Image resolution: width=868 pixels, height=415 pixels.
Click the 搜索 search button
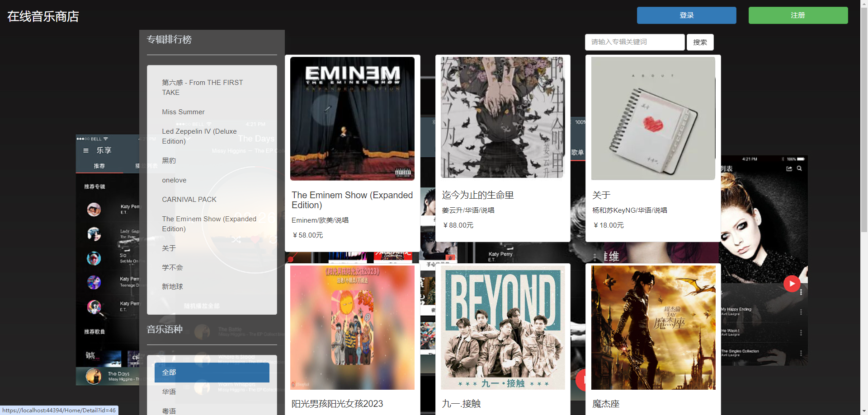(700, 42)
